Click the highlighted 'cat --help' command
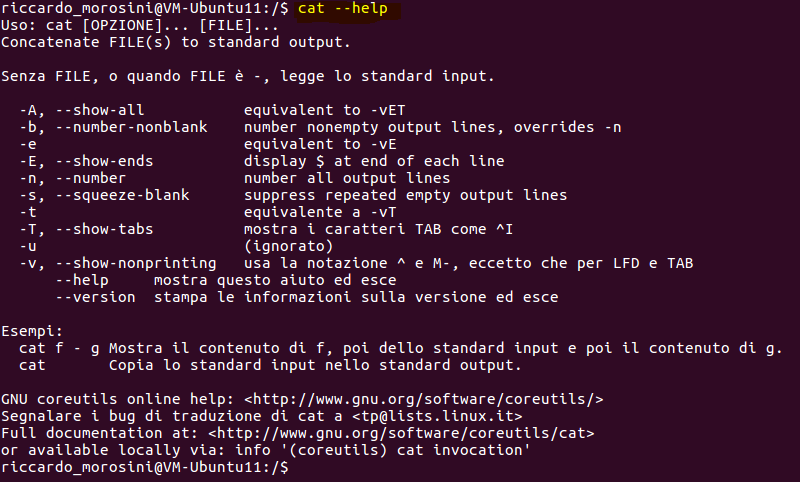This screenshot has width=800, height=482. [x=343, y=9]
